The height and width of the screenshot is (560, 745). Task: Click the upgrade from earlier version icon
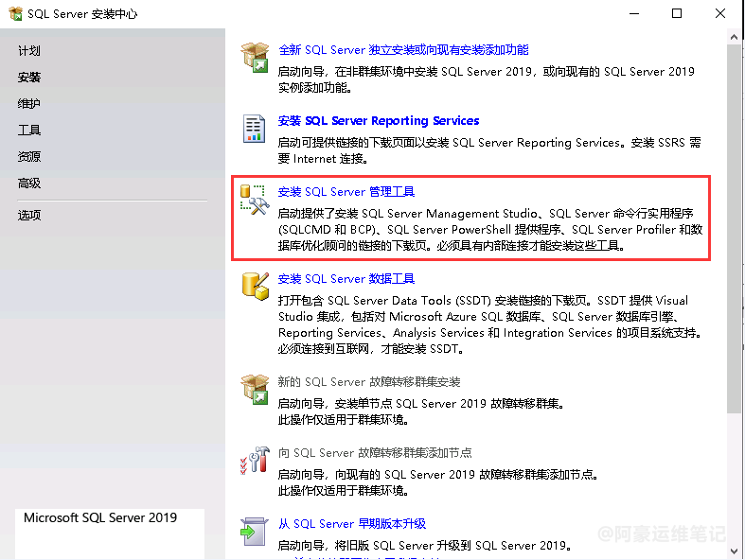255,532
